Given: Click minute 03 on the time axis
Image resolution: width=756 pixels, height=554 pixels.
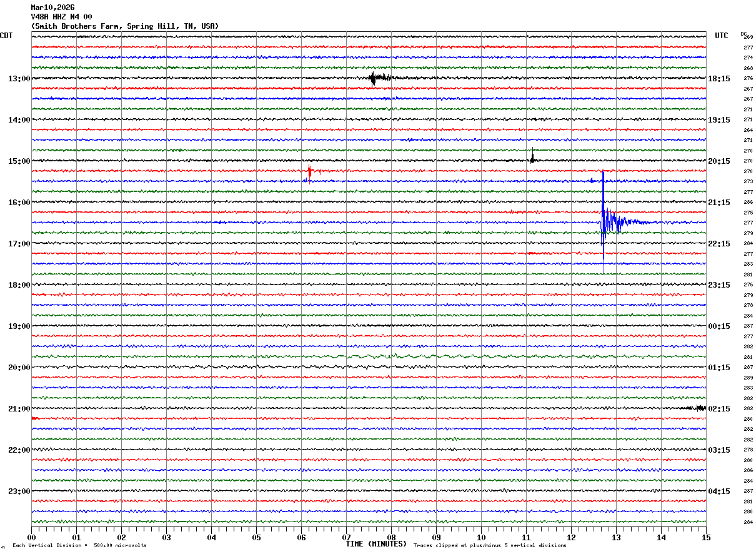Looking at the screenshot, I should (x=166, y=537).
